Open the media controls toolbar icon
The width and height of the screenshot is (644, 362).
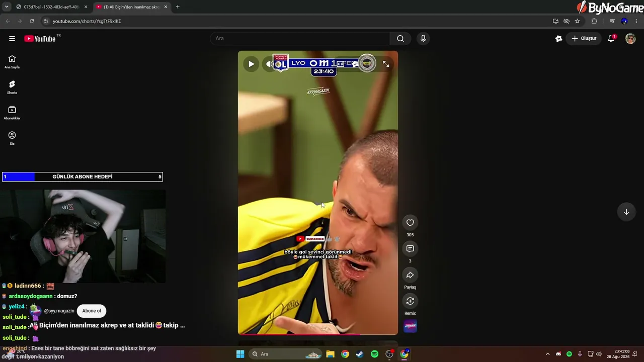tap(612, 21)
